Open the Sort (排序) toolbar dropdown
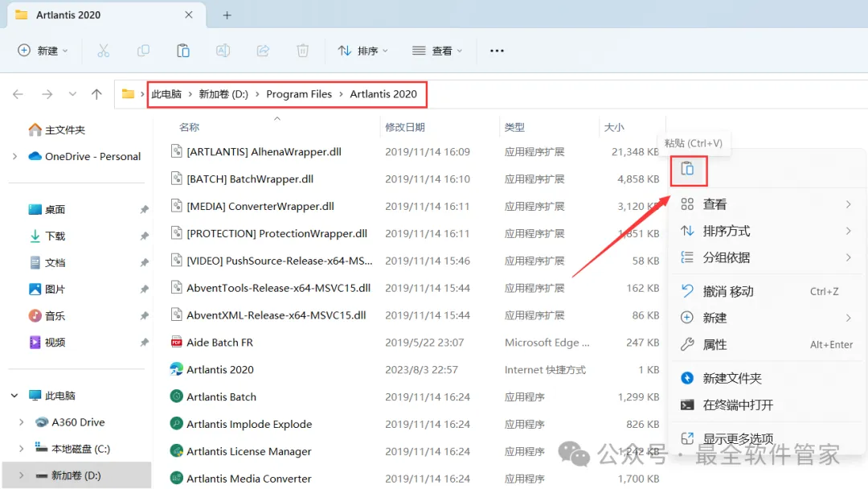Image resolution: width=868 pixels, height=489 pixels. (363, 51)
